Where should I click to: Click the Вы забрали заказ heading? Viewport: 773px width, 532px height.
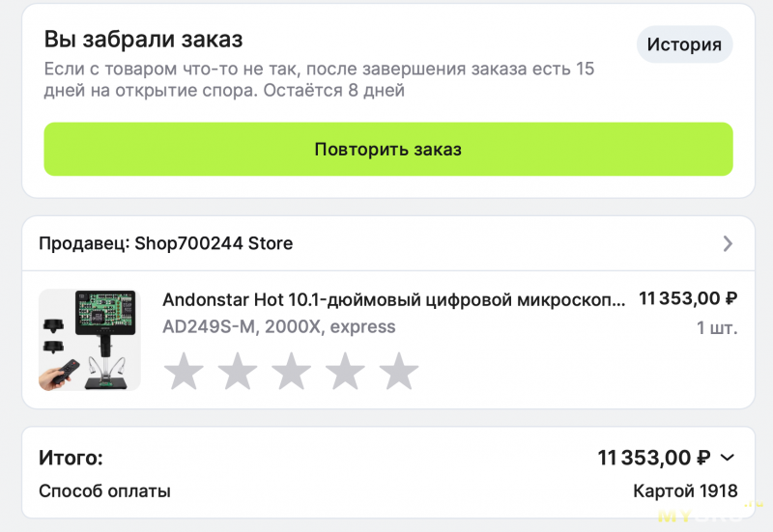143,40
